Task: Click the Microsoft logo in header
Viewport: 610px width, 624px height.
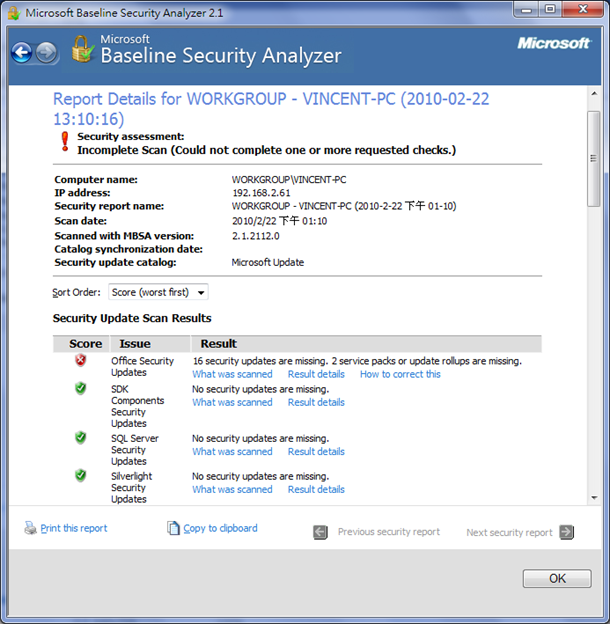Action: (554, 43)
